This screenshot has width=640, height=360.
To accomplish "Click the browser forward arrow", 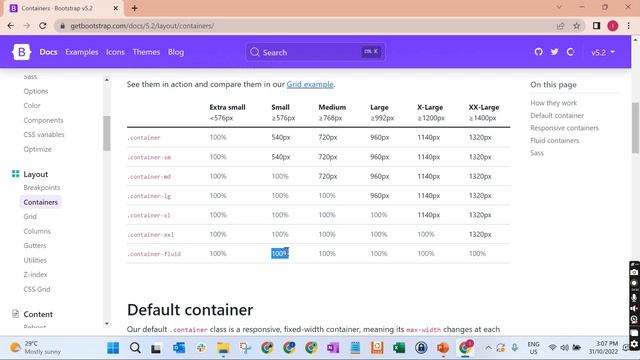I will pos(27,26).
